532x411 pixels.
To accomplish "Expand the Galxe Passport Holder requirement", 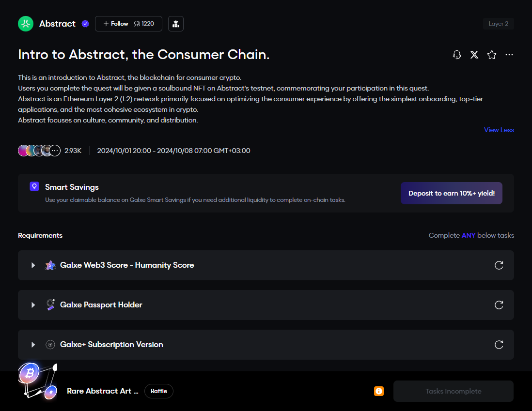I will [33, 305].
